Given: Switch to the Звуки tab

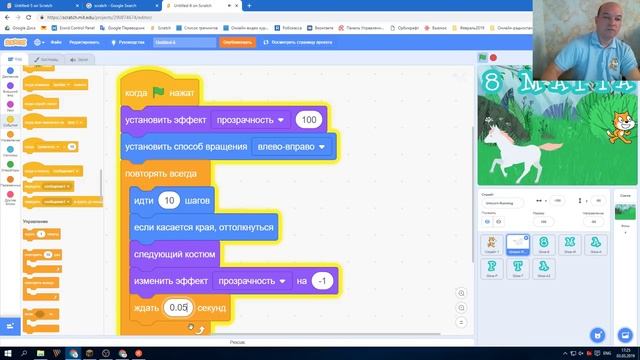Looking at the screenshot, I should click(x=79, y=60).
